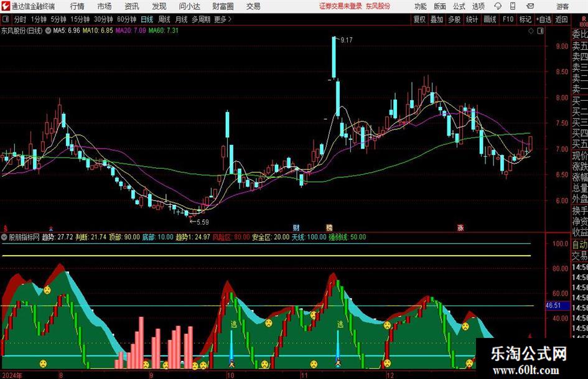The width and height of the screenshot is (588, 379).
Task: Open the mail envelope icon
Action: click(x=530, y=6)
